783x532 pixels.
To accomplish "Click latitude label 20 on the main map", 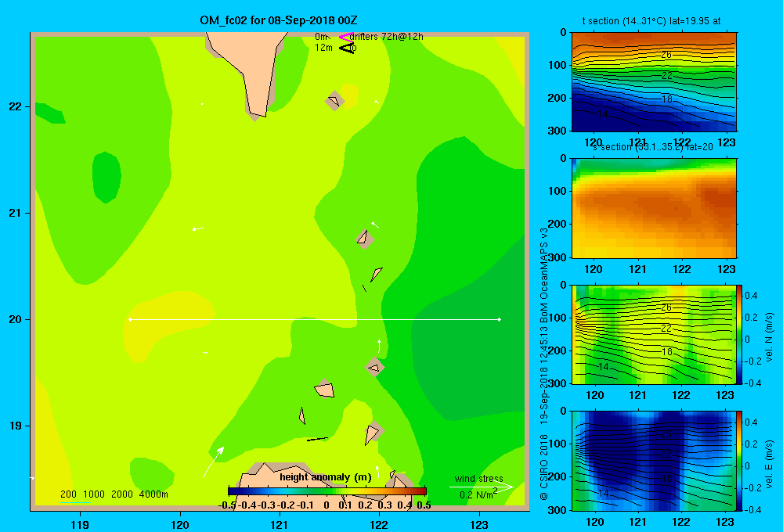I will [x=16, y=319].
